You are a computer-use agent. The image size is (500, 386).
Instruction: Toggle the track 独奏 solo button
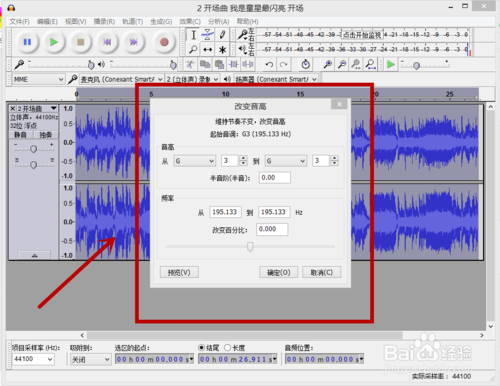pyautogui.click(x=46, y=135)
